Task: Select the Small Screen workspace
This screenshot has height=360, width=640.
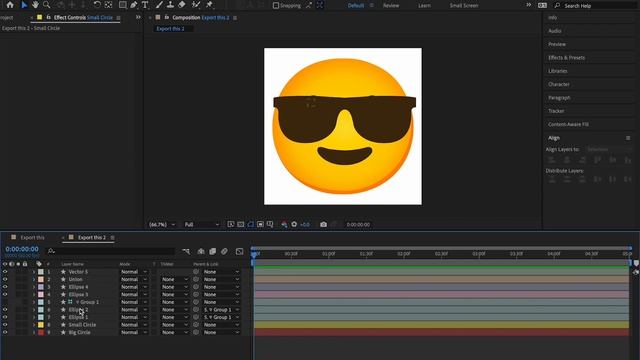Action: [464, 6]
